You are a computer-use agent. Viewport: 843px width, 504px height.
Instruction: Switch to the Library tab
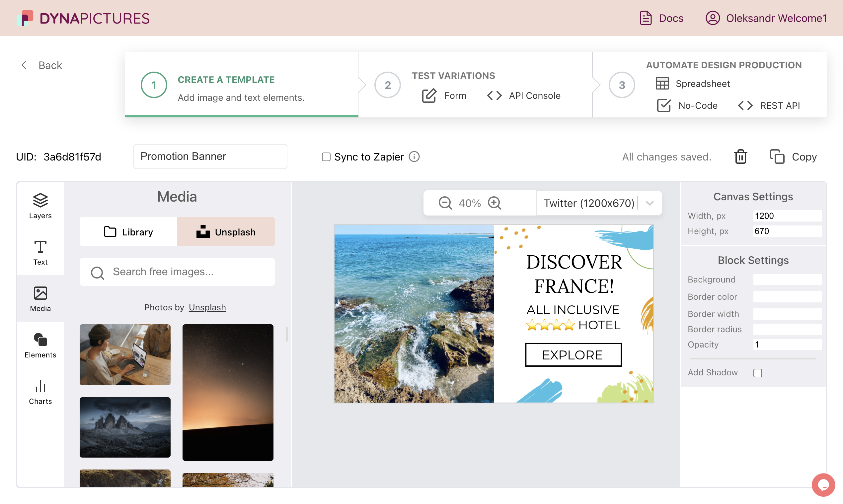[x=128, y=232]
